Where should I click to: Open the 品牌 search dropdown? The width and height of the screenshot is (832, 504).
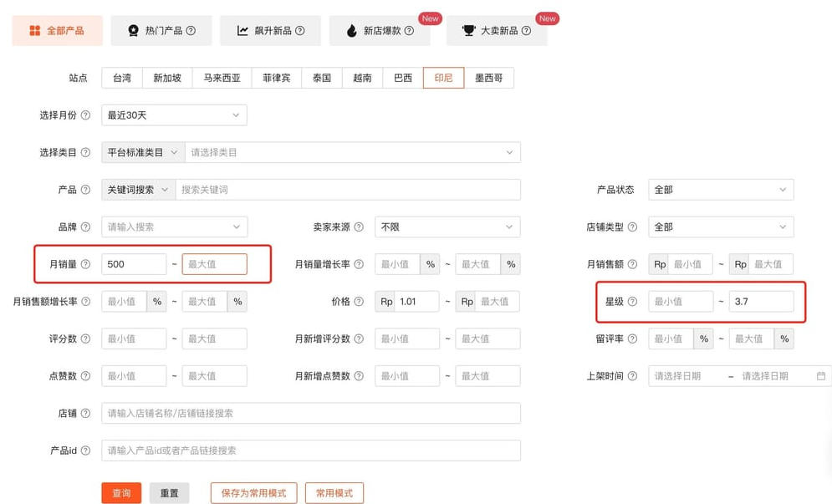[x=174, y=227]
